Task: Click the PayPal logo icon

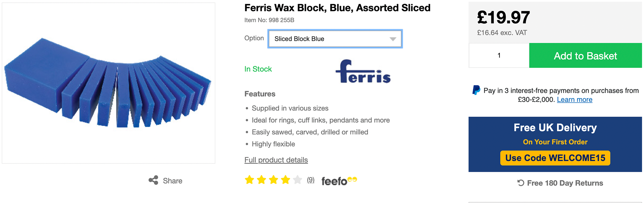Action: (476, 90)
